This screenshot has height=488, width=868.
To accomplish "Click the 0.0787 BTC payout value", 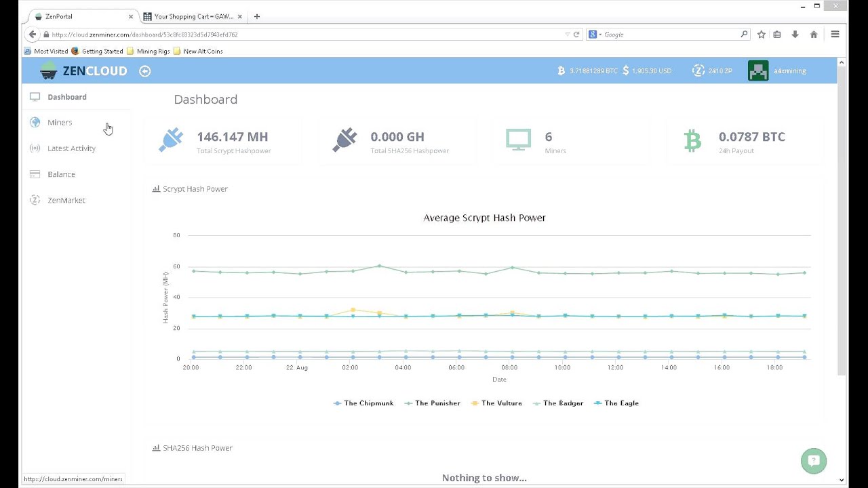I will pos(752,137).
